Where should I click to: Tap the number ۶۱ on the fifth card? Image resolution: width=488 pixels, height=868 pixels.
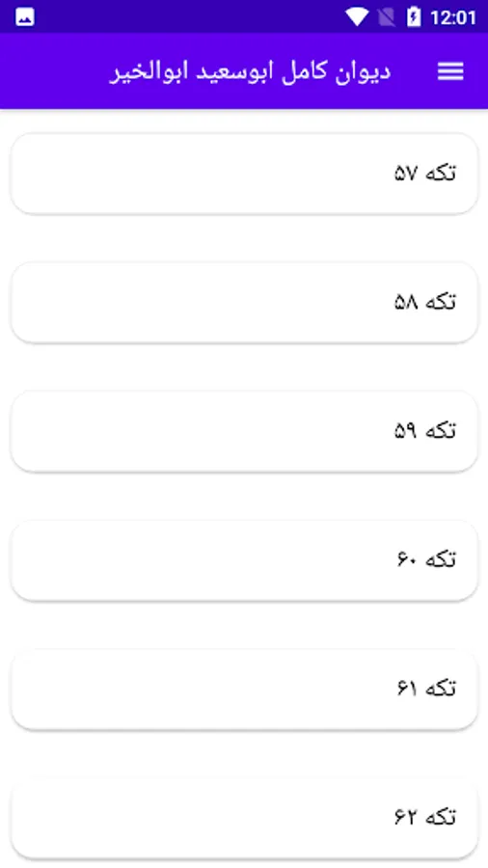coord(407,690)
